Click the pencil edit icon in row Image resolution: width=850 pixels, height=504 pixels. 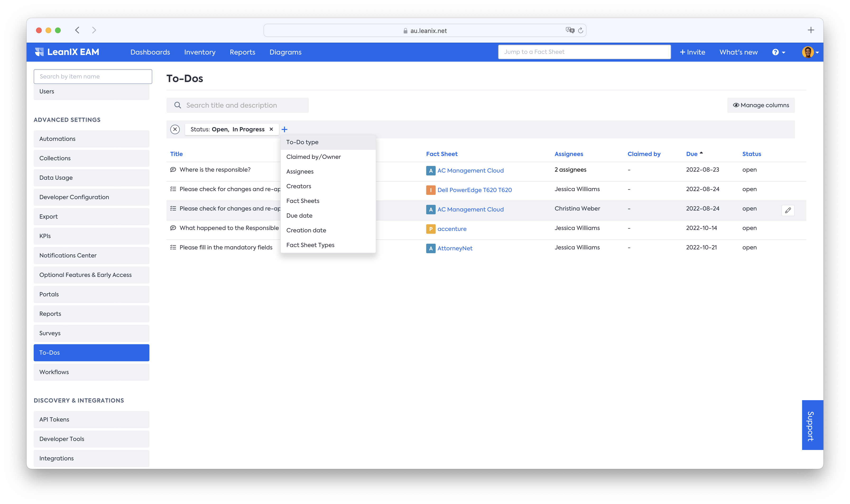788,210
